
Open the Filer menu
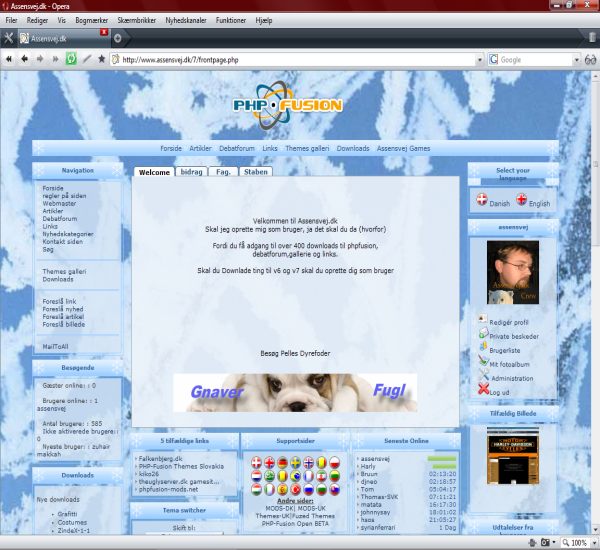tap(11, 20)
